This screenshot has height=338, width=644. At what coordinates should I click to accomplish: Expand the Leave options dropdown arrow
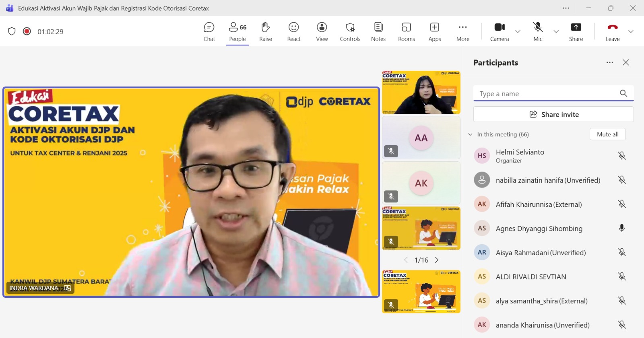tap(631, 31)
